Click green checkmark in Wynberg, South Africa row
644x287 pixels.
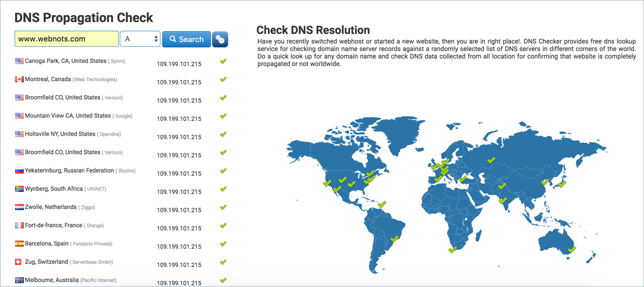223,189
